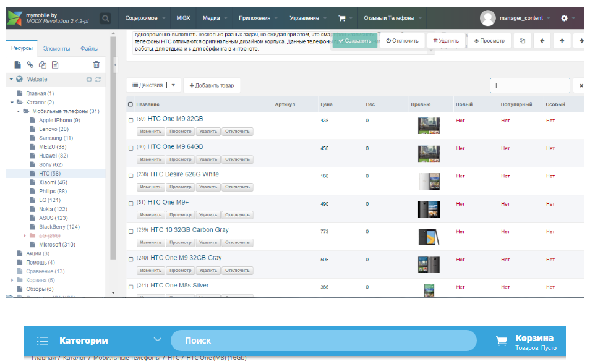Create a new symlink icon

coord(43,65)
